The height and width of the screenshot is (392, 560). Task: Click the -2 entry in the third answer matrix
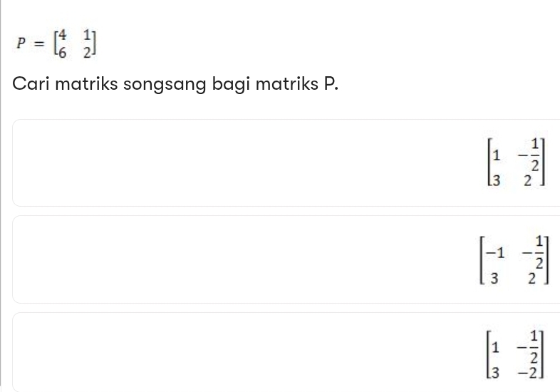point(529,371)
